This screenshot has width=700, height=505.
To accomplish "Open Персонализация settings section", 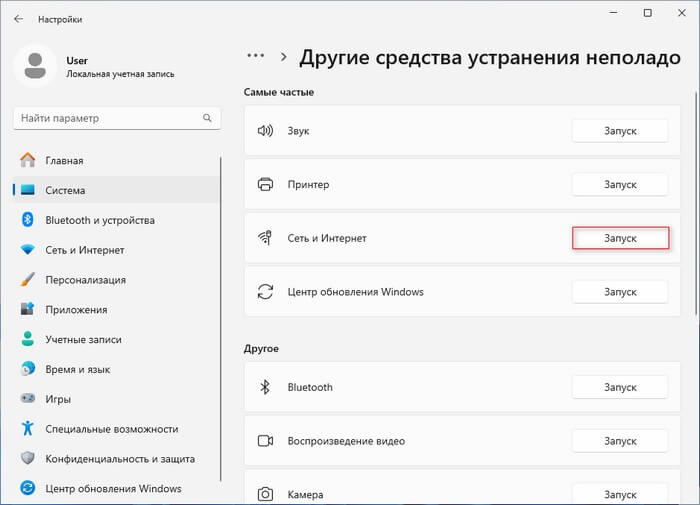I will click(x=117, y=280).
